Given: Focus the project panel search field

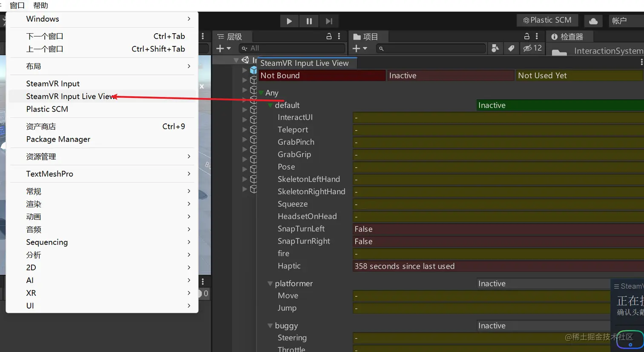Looking at the screenshot, I should click(x=431, y=49).
